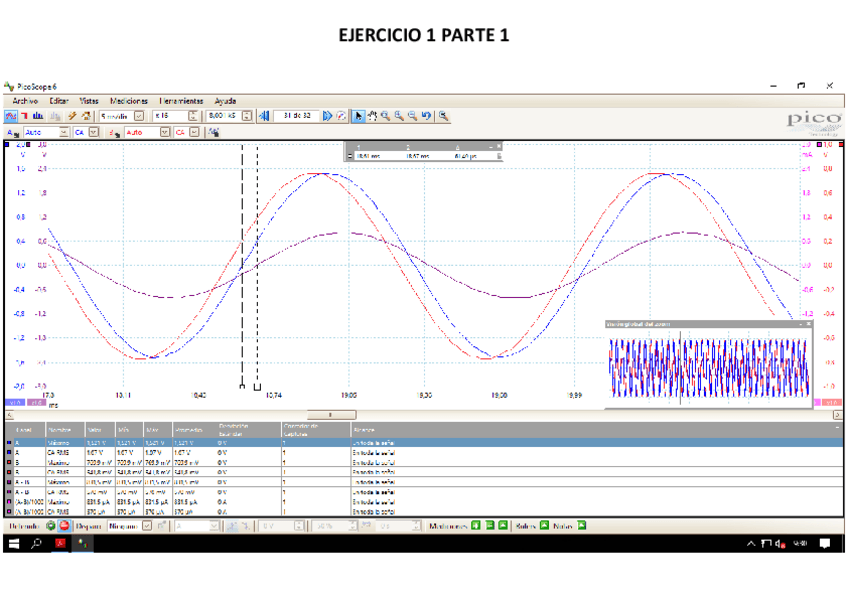Click the Zoom In magnifier tool

click(385, 116)
